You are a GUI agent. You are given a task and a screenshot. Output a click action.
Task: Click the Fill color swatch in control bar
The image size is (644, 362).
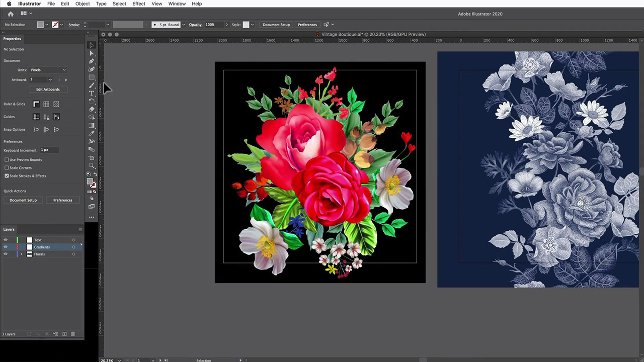pos(40,25)
